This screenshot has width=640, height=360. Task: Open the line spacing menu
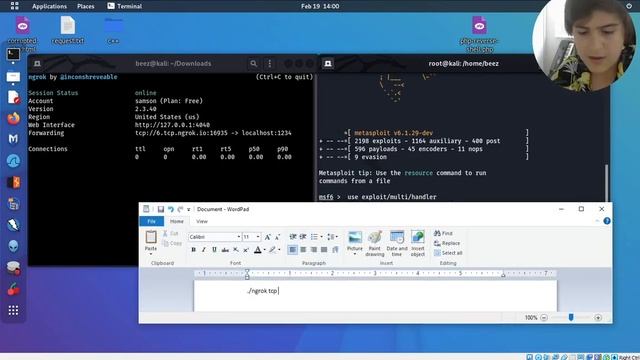click(x=332, y=237)
